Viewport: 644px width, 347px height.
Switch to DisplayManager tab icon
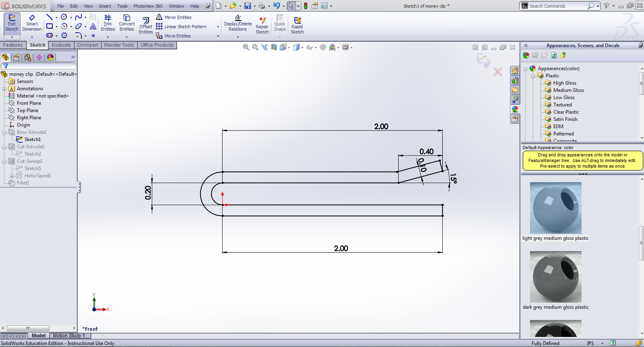point(50,57)
